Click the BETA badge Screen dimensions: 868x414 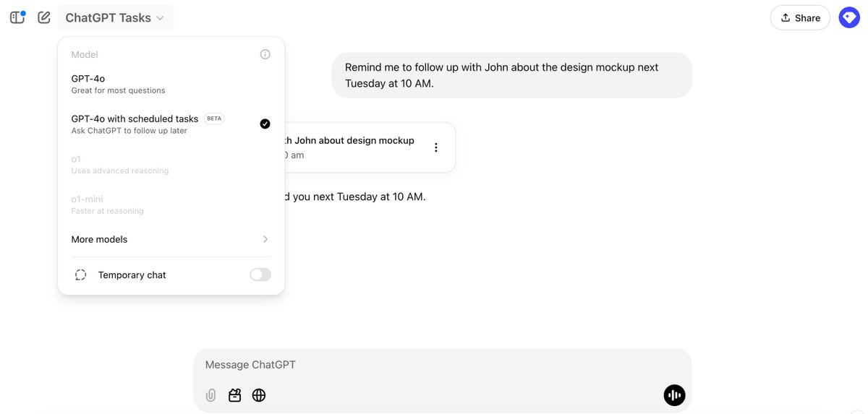[214, 118]
